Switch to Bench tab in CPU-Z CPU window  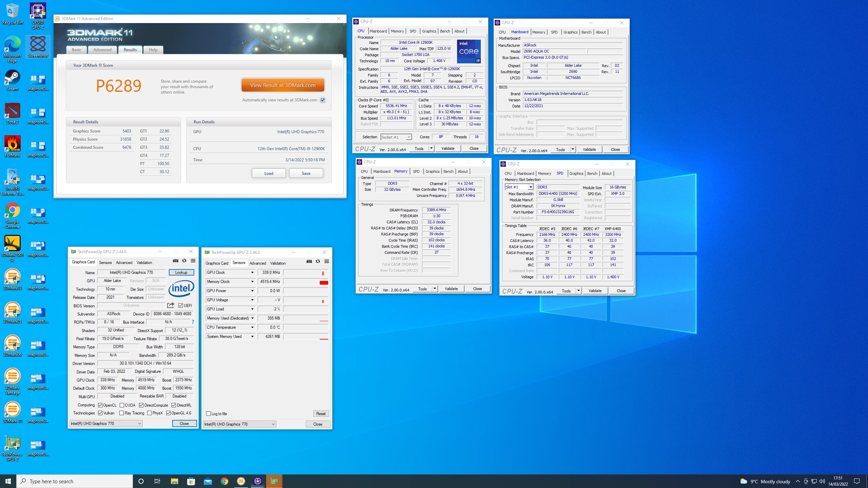pos(445,31)
